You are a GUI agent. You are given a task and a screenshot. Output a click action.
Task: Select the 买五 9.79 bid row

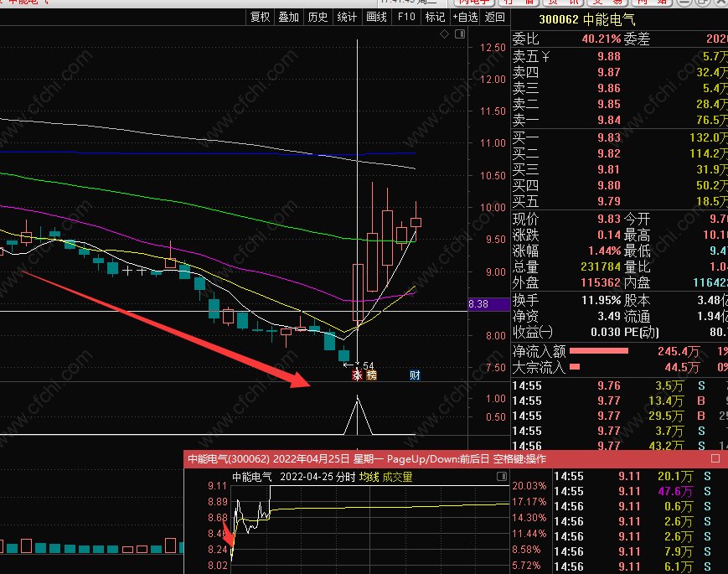(619, 201)
